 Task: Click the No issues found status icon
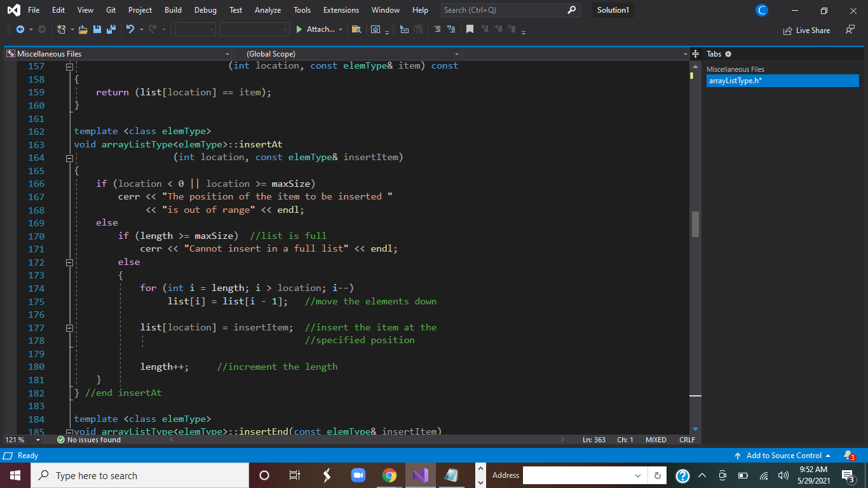[x=61, y=440]
